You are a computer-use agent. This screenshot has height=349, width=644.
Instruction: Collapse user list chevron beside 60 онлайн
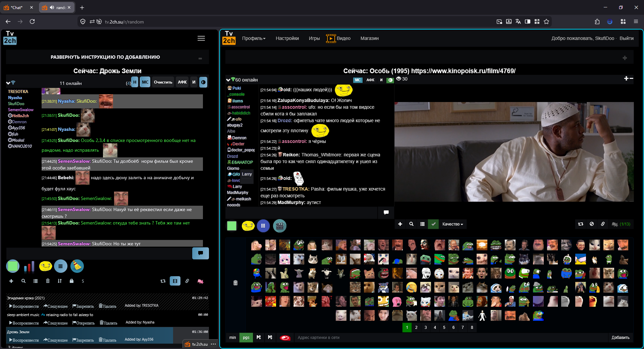228,80
